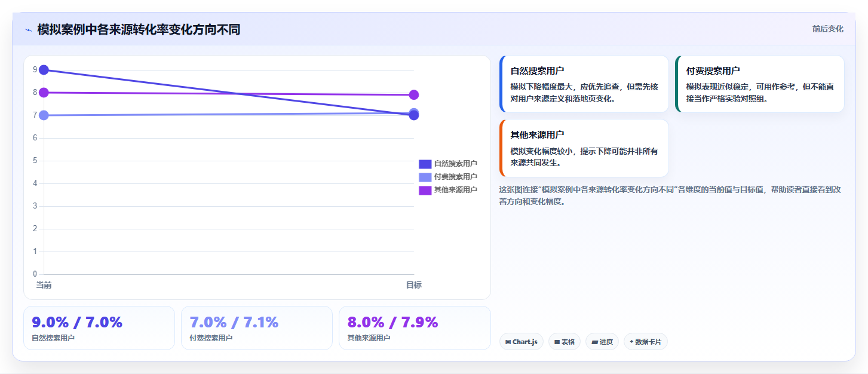Click 自然搜索用户 label under the 9.0% stat
Viewport: 868px width, 374px height.
pyautogui.click(x=53, y=338)
